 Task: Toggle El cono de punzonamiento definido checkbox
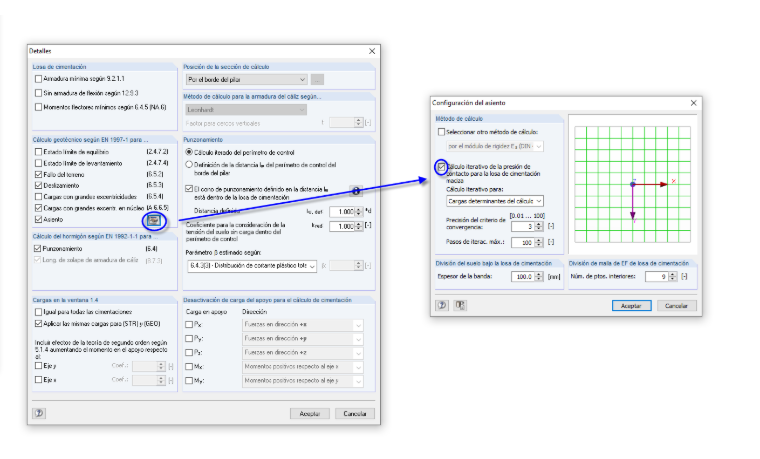[189, 189]
